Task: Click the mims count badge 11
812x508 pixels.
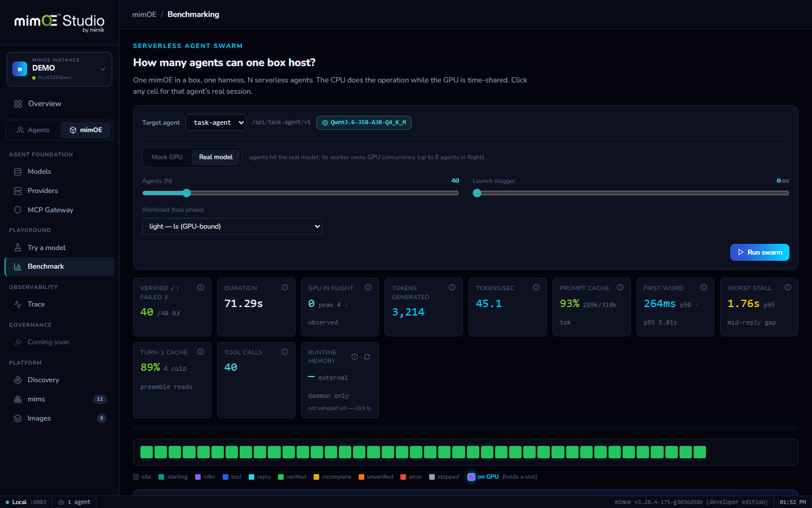Action: pyautogui.click(x=100, y=399)
